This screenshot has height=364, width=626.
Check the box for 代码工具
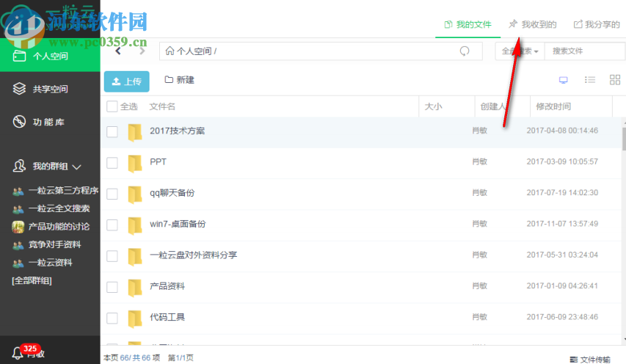pos(112,318)
